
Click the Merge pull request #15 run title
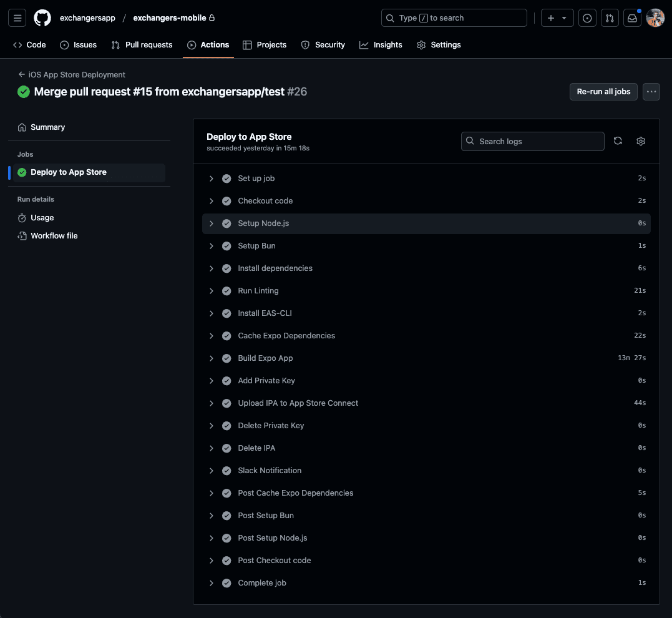click(159, 92)
